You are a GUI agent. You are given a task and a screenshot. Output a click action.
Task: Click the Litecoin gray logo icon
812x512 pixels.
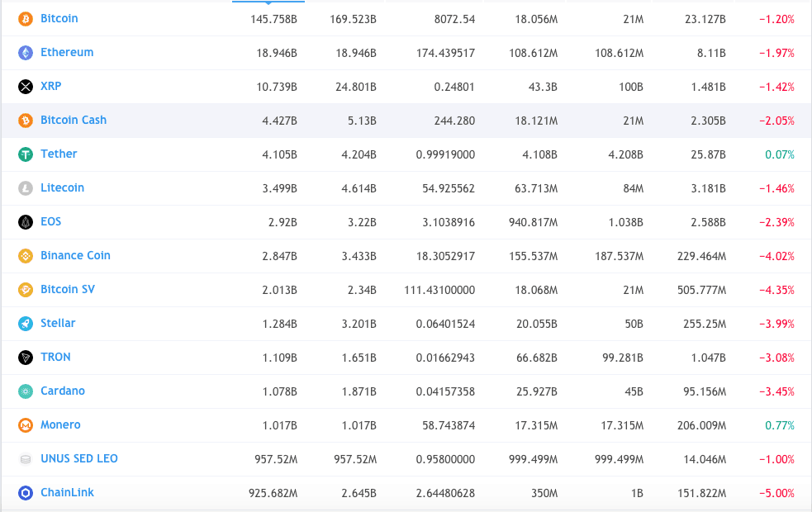tap(26, 188)
